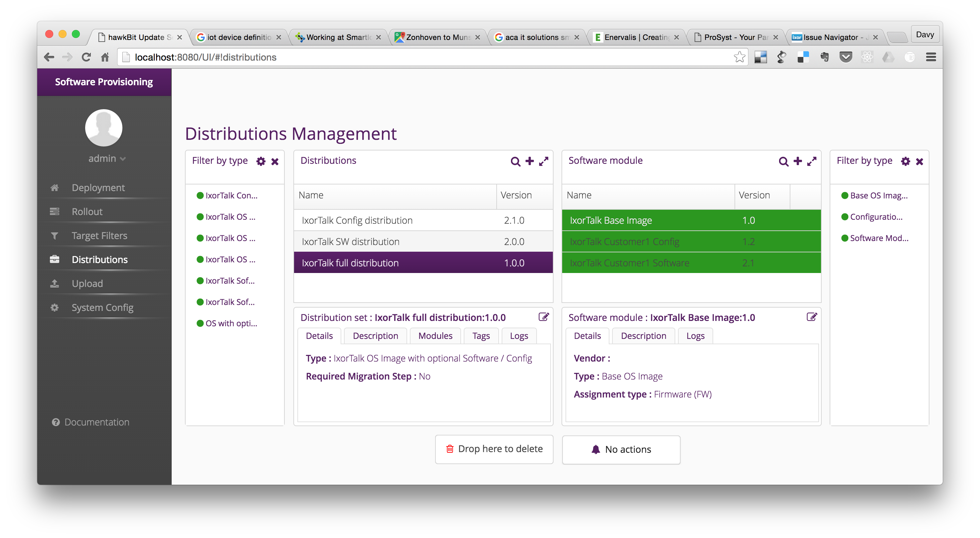Search in the Software module table
The height and width of the screenshot is (538, 980).
(x=783, y=161)
